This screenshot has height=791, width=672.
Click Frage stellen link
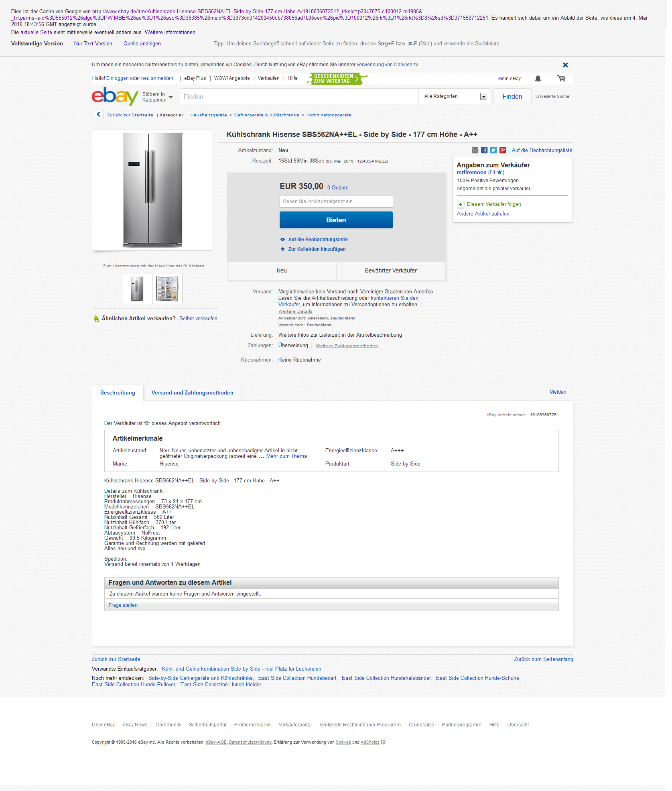[x=123, y=605]
